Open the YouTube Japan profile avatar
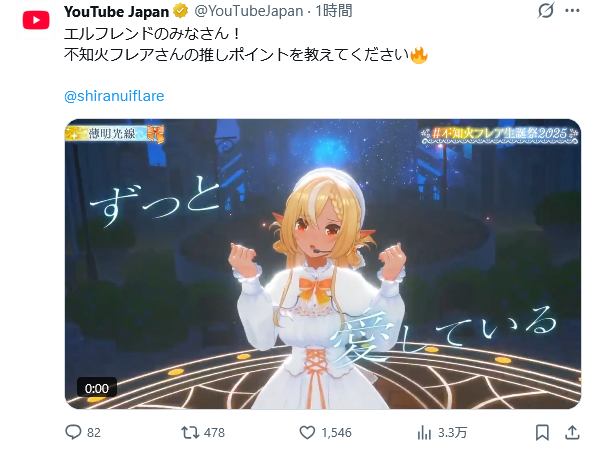This screenshot has width=598, height=454. coord(36,20)
